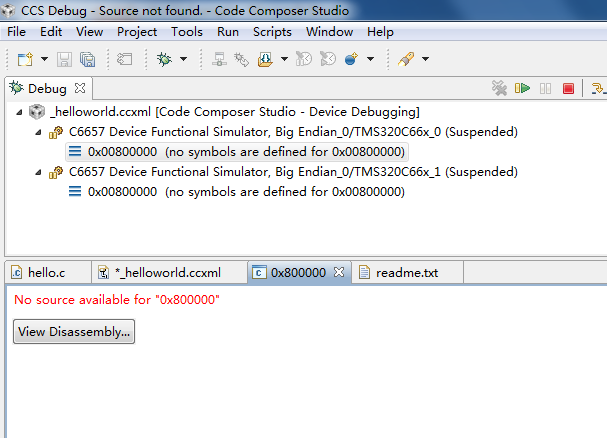Click the Save All toolbar icon
Image resolution: width=607 pixels, height=438 pixels.
[x=87, y=59]
